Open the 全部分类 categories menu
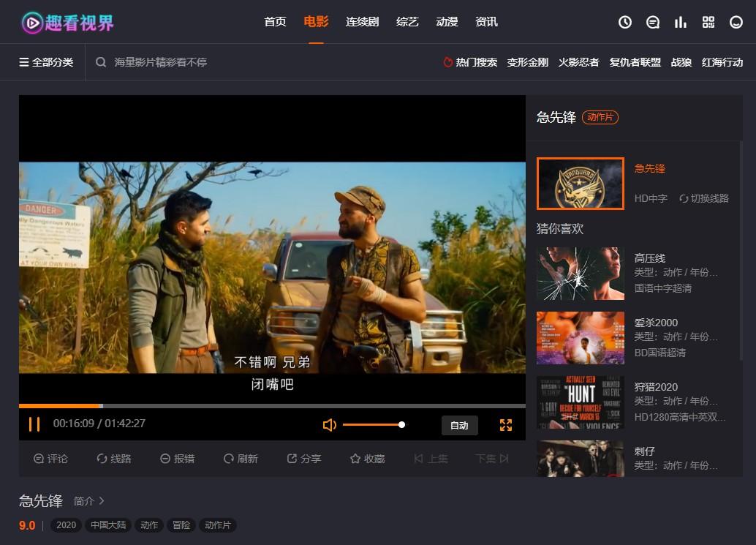 point(46,62)
